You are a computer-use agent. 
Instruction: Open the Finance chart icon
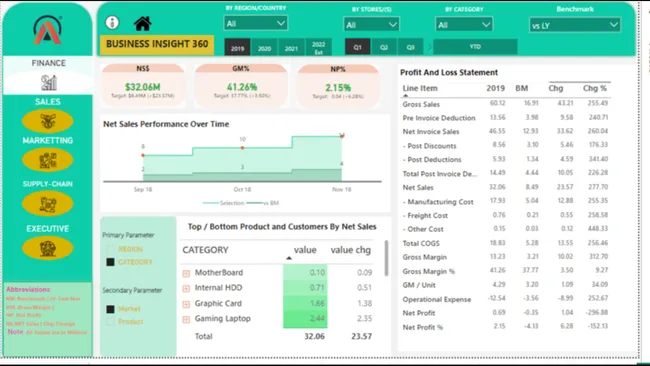(x=49, y=82)
